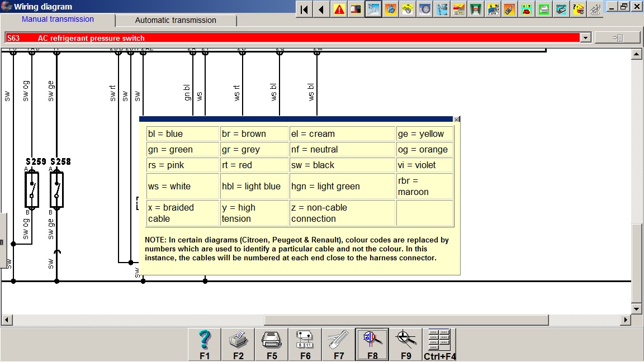Click the F5 printer icon
This screenshot has height=362, width=644.
pos(272,344)
